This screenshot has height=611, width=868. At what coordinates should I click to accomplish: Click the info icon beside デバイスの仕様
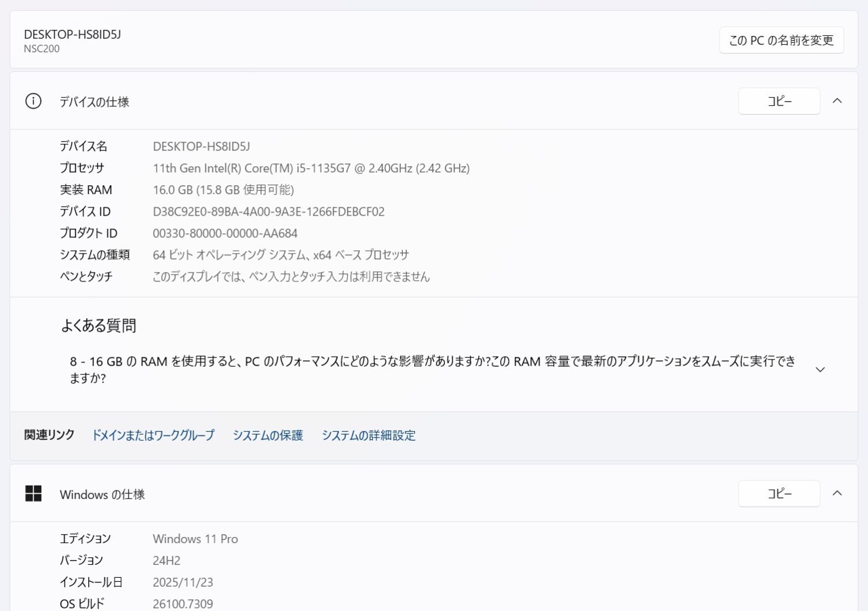33,102
